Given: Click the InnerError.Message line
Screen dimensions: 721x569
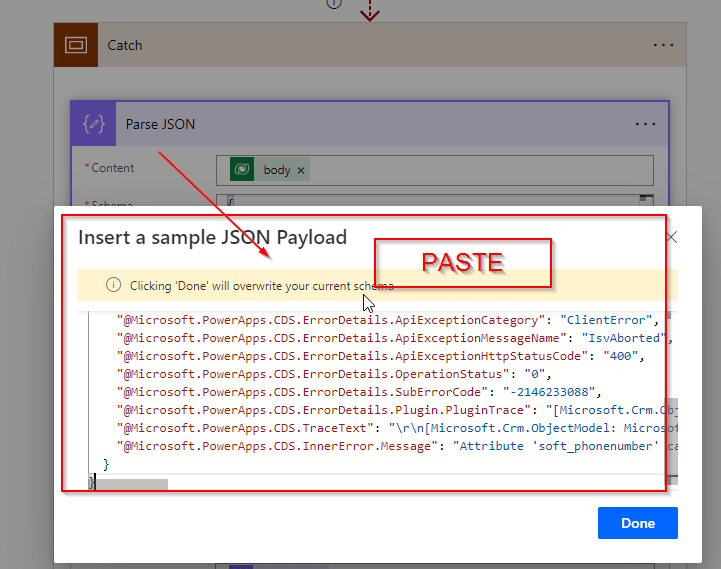Looking at the screenshot, I should coord(396,446).
